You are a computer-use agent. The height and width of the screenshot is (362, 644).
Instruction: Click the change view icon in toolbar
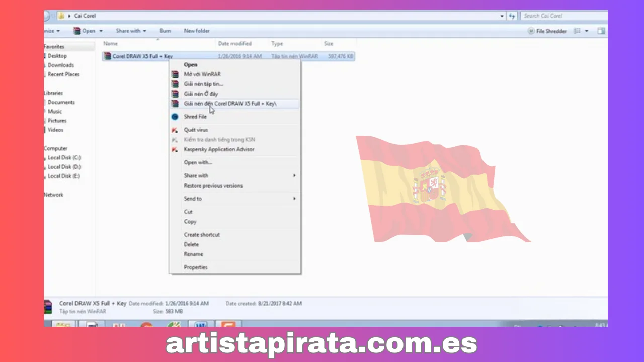577,31
